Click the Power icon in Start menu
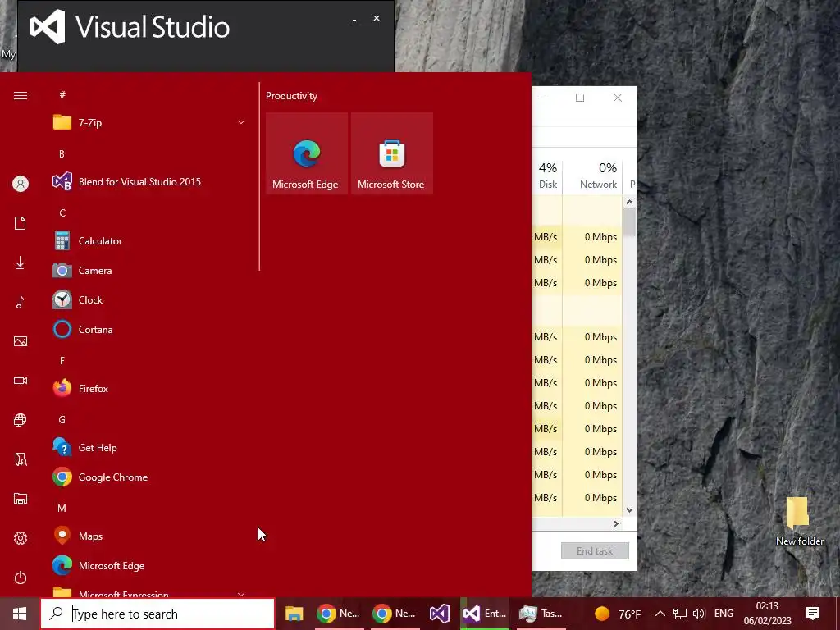 click(21, 577)
